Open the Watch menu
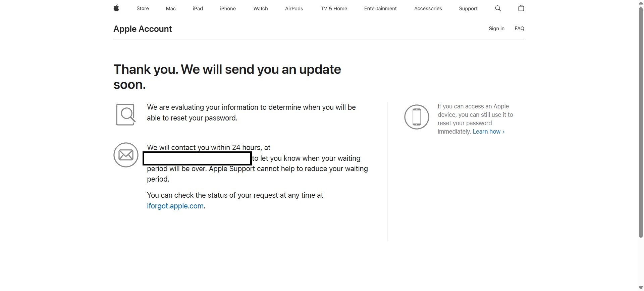644x291 pixels. pos(261,8)
